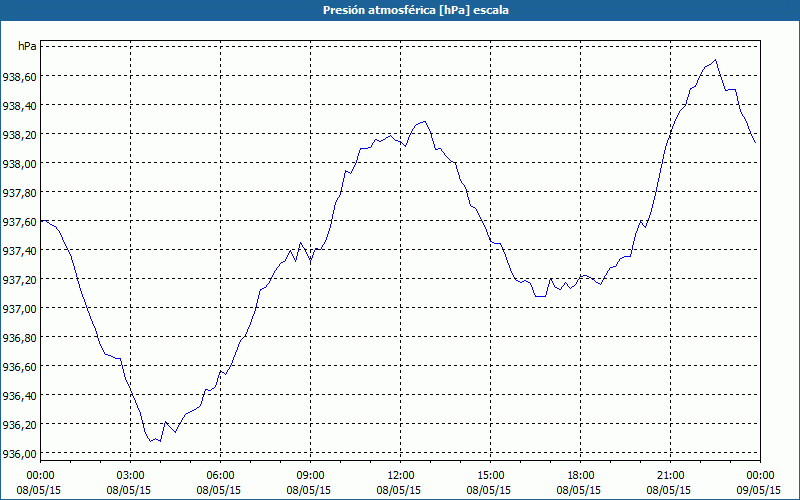Pick the 936,00 pressure axis value
Image resolution: width=800 pixels, height=500 pixels.
coord(19,453)
